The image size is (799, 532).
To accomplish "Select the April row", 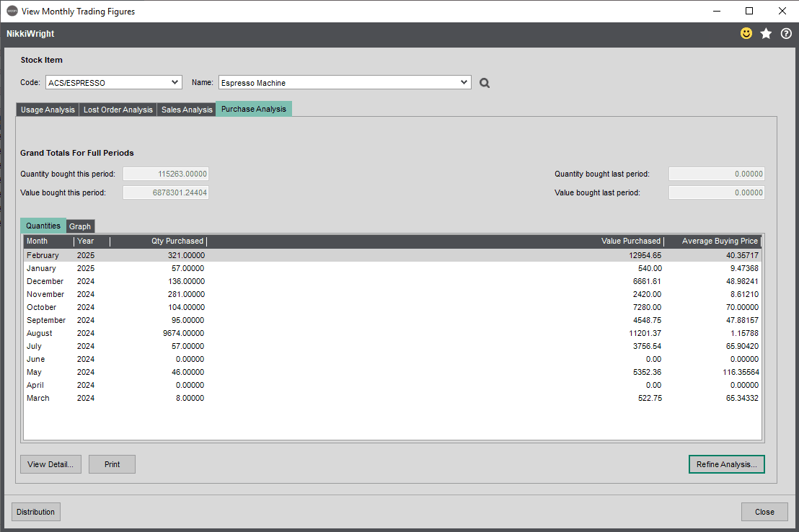I will pyautogui.click(x=392, y=385).
